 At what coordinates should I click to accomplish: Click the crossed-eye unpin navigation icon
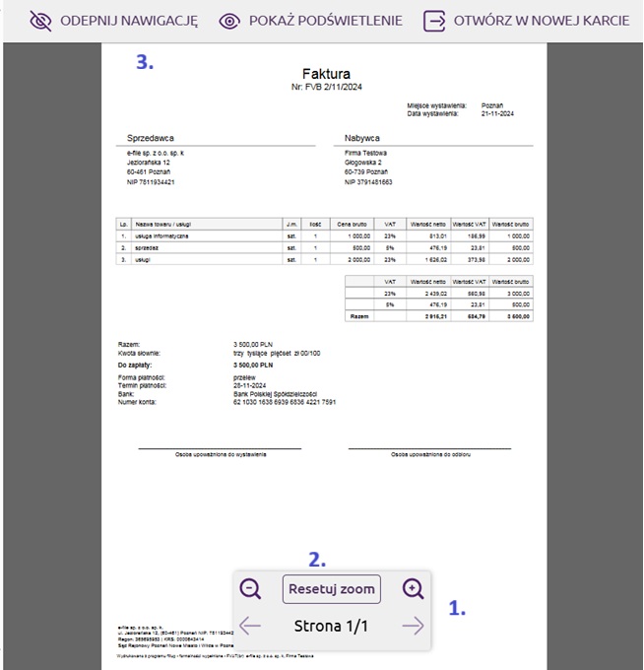point(40,21)
